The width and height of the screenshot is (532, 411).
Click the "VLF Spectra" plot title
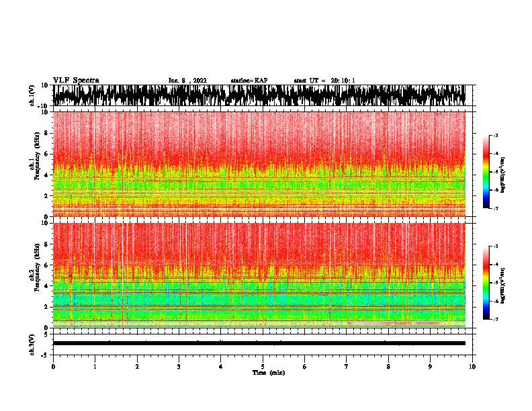[x=77, y=80]
